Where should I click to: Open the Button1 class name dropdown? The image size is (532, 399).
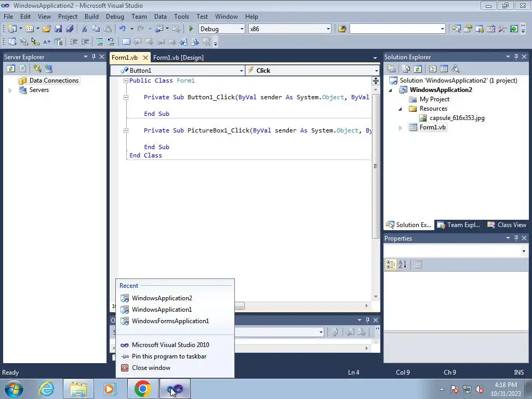241,71
